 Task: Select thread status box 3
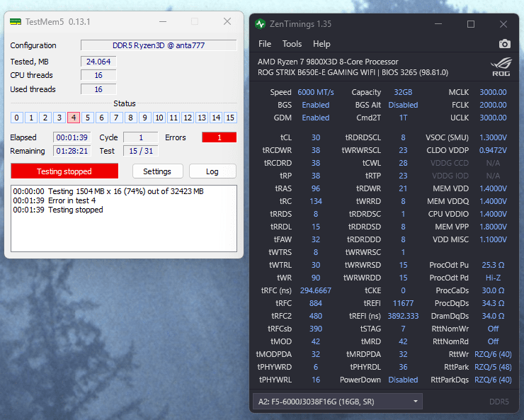pos(59,118)
